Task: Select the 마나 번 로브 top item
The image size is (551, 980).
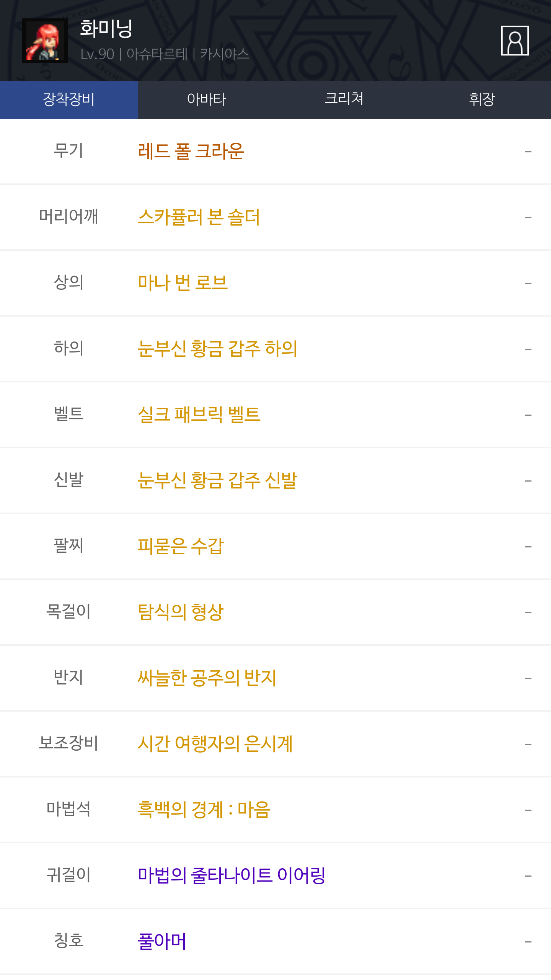Action: click(x=183, y=283)
